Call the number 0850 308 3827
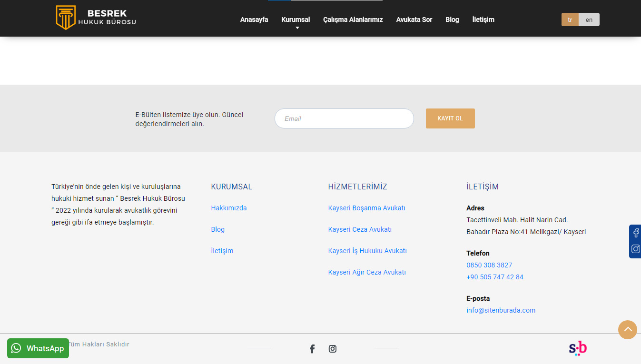The height and width of the screenshot is (364, 641). (x=489, y=265)
